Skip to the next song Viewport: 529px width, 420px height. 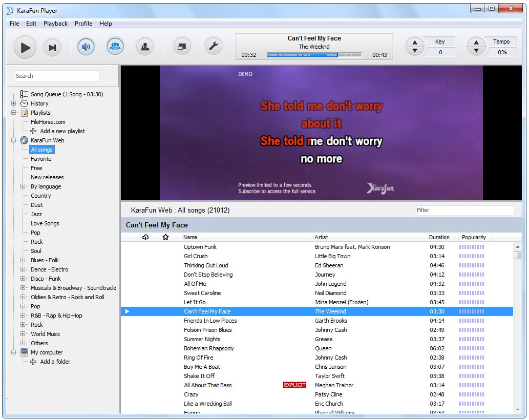[x=52, y=48]
